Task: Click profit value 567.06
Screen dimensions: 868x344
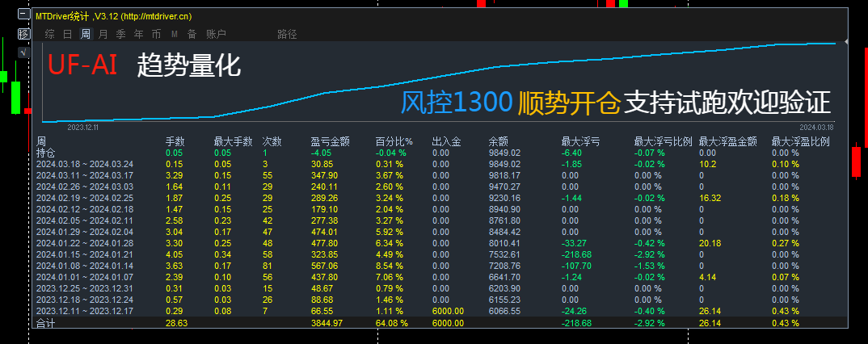Action: [324, 266]
